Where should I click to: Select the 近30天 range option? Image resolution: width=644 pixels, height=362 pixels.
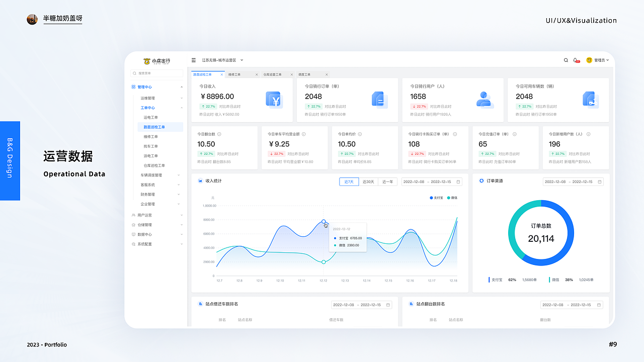pos(368,182)
